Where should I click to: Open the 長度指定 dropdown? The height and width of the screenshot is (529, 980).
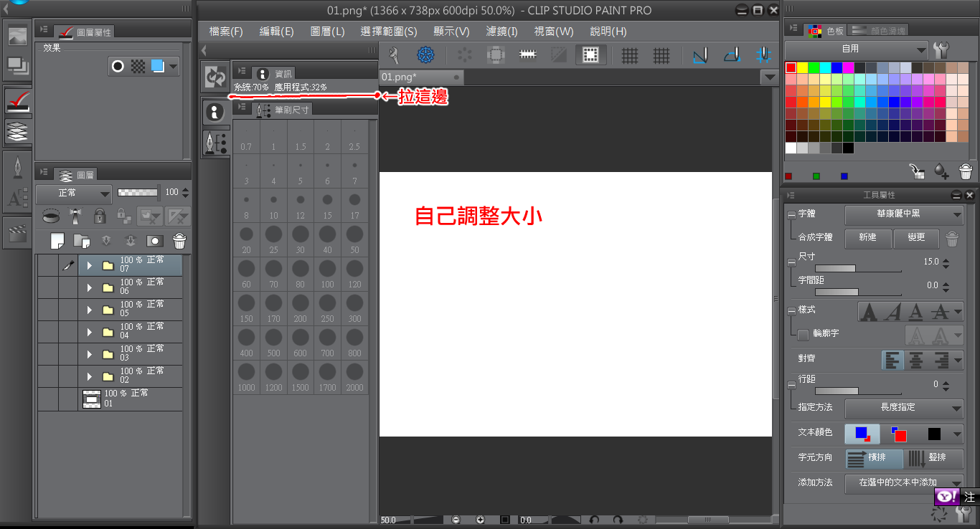click(x=904, y=407)
